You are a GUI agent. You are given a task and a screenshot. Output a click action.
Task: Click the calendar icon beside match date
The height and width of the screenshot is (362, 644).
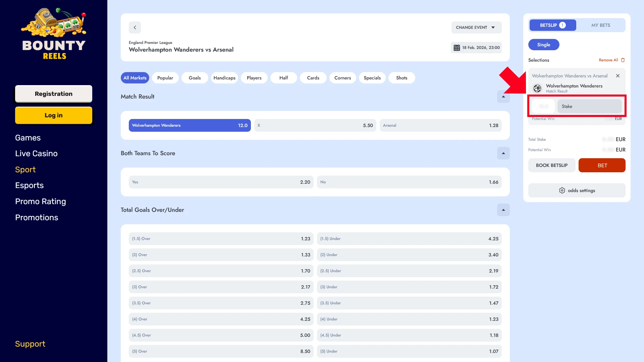click(457, 48)
